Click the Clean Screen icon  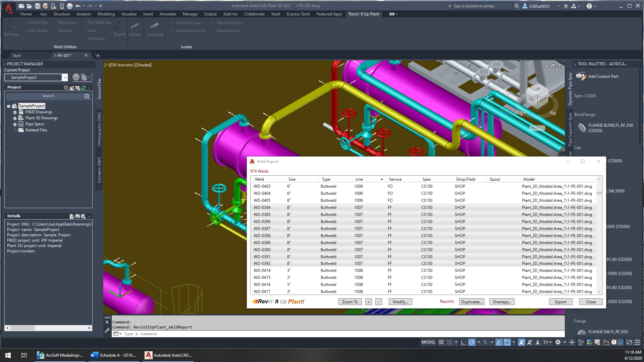pyautogui.click(x=629, y=342)
